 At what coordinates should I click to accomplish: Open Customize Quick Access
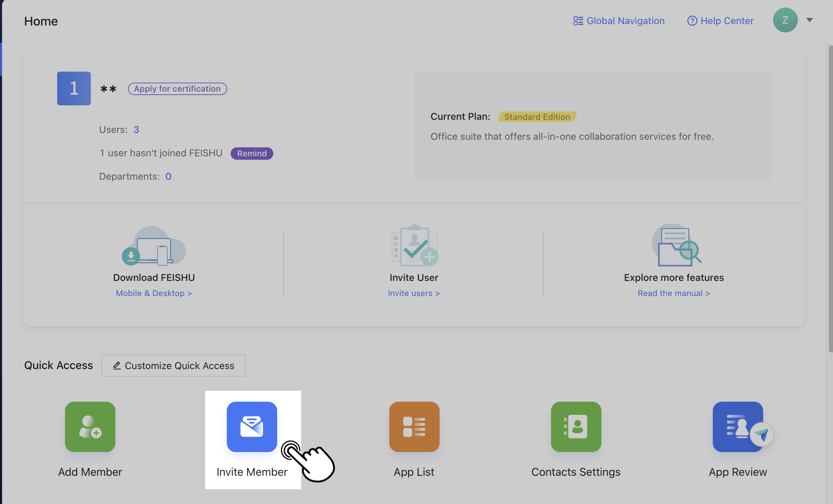[173, 365]
